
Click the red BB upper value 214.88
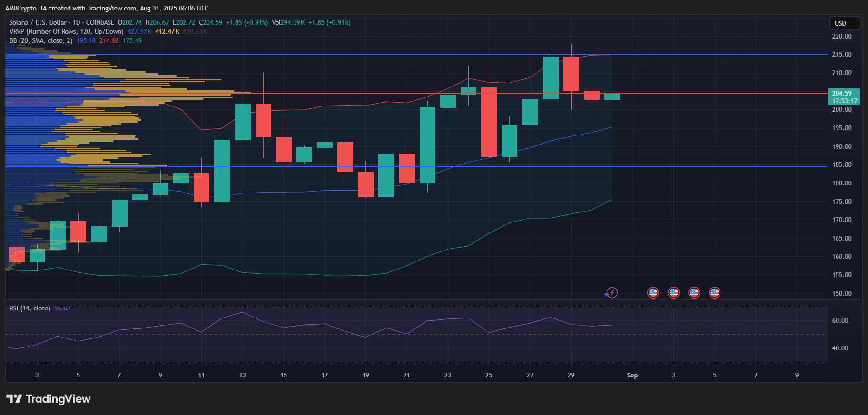click(109, 40)
